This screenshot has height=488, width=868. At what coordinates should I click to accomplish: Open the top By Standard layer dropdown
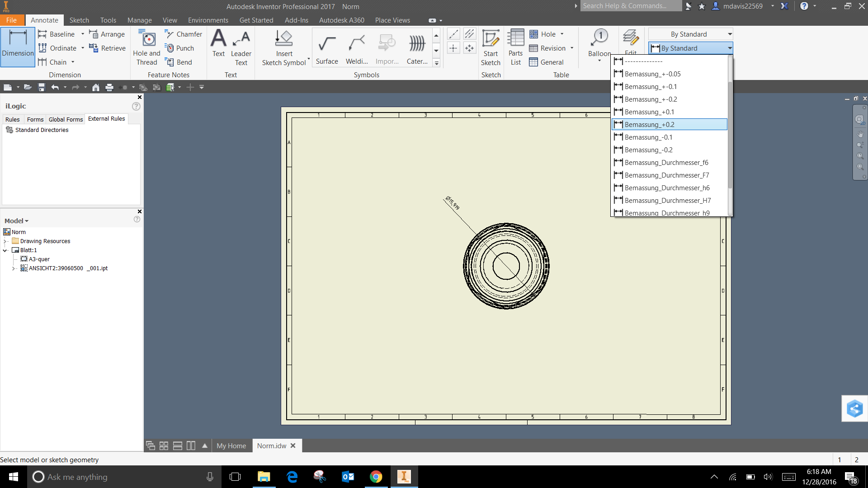[x=730, y=34]
